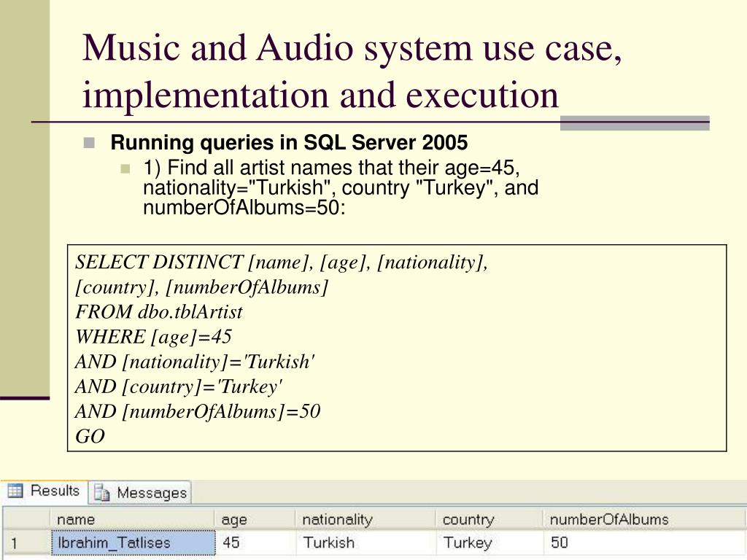The image size is (747, 560).
Task: Click the 'AND [numberOfAlbums]=50' line
Action: click(198, 411)
